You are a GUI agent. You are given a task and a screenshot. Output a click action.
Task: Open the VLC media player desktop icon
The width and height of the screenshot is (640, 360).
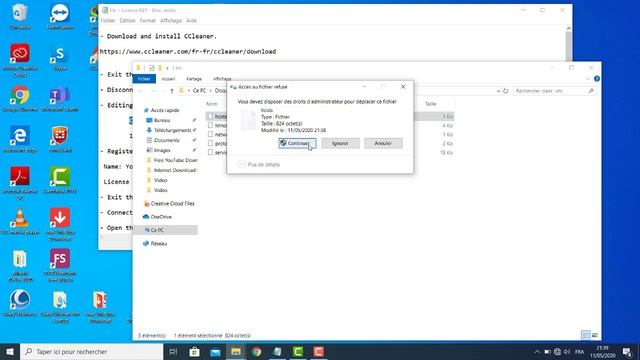coord(20,222)
